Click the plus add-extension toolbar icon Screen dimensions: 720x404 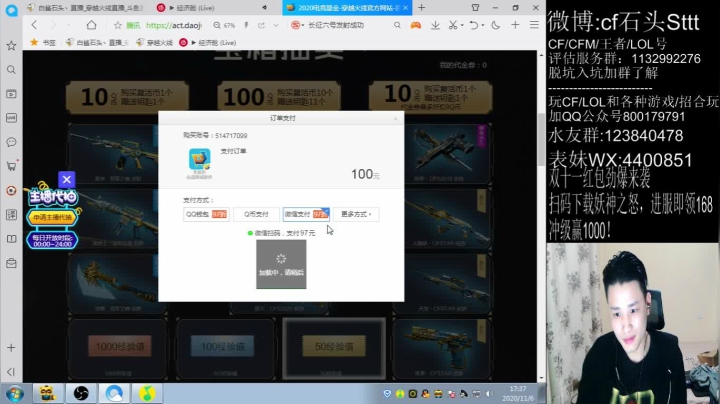(515, 25)
